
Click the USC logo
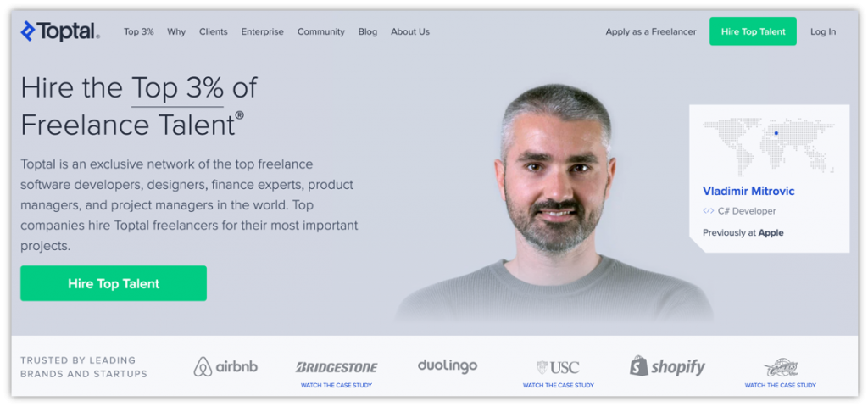pos(558,367)
